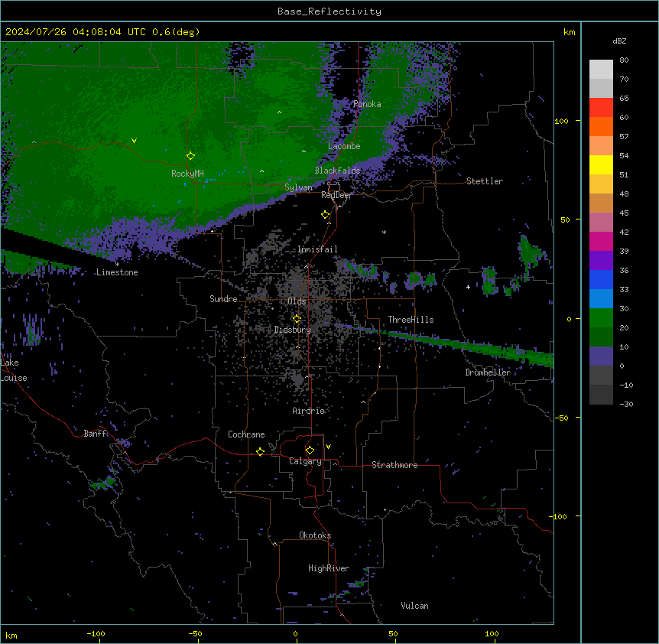Click the Blackfalds label
Image resolution: width=659 pixels, height=644 pixels.
tap(337, 171)
